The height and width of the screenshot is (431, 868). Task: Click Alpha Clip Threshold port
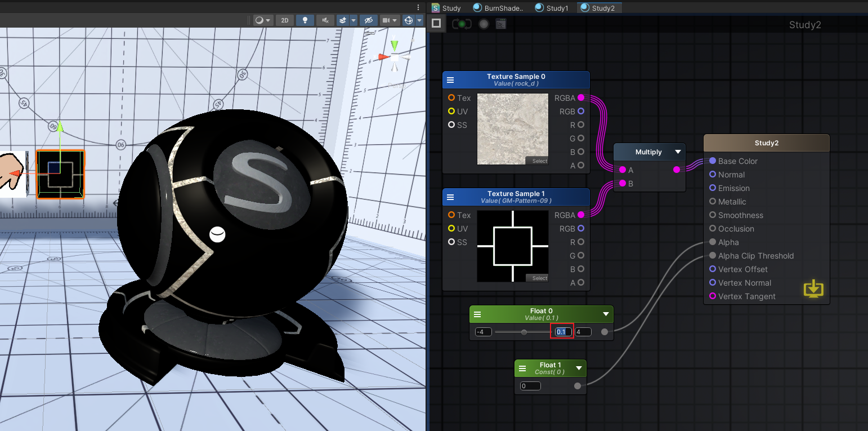click(x=713, y=256)
